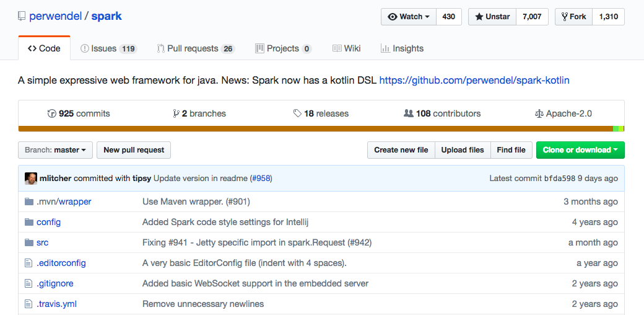Open the spark-kotlin GitHub URL
The width and height of the screenshot is (644, 315).
(x=474, y=80)
